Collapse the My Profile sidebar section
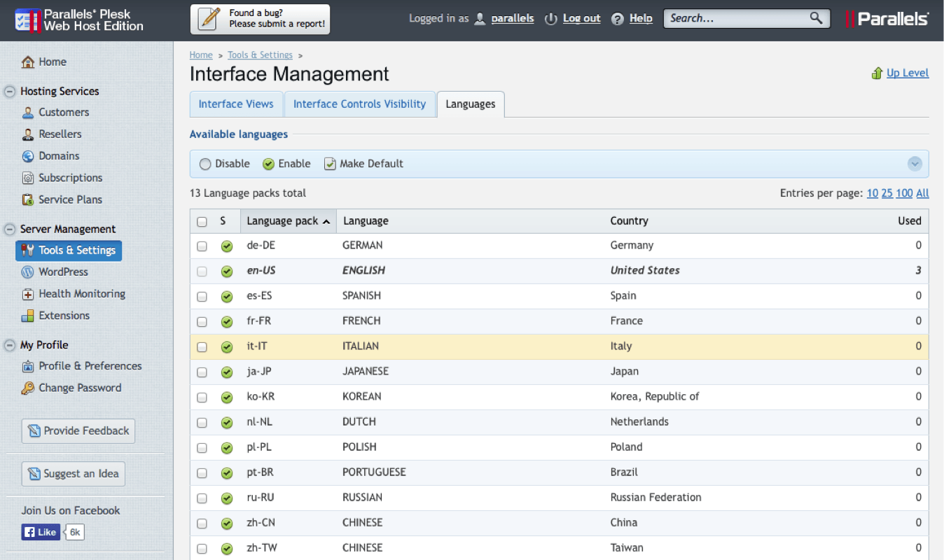944x560 pixels. pos(10,345)
